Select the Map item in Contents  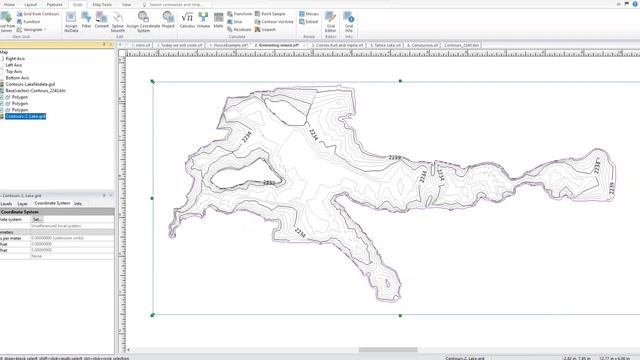tap(4, 52)
